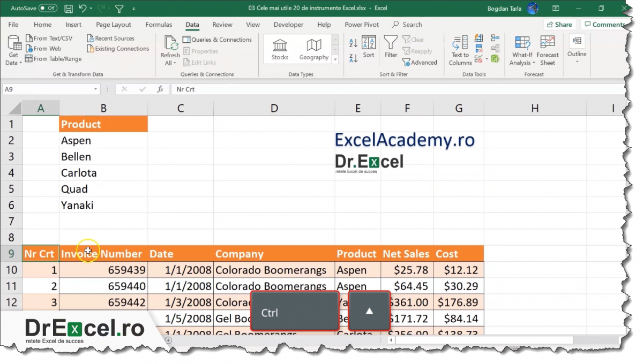This screenshot has width=643, height=364.
Task: Open the Get Data dropdown
Action: (13, 50)
